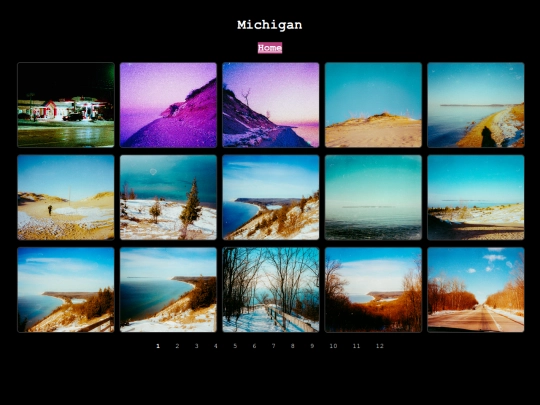Click the Home link

point(270,48)
